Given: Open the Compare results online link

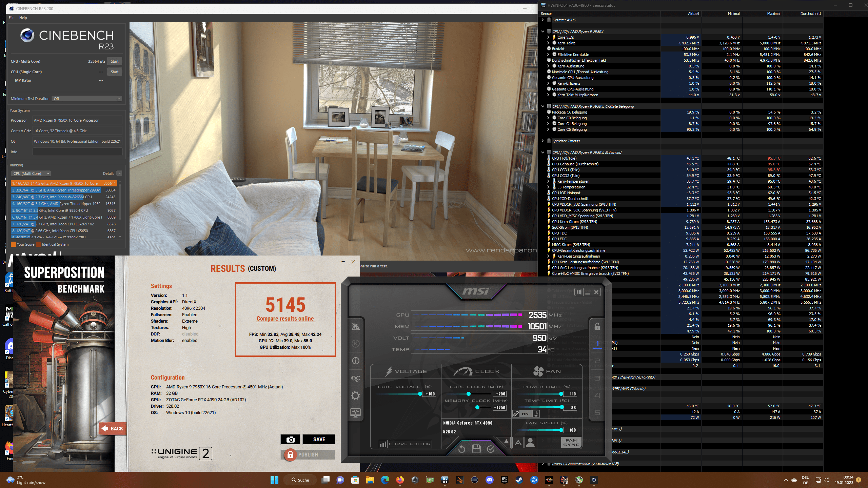Looking at the screenshot, I should point(285,319).
